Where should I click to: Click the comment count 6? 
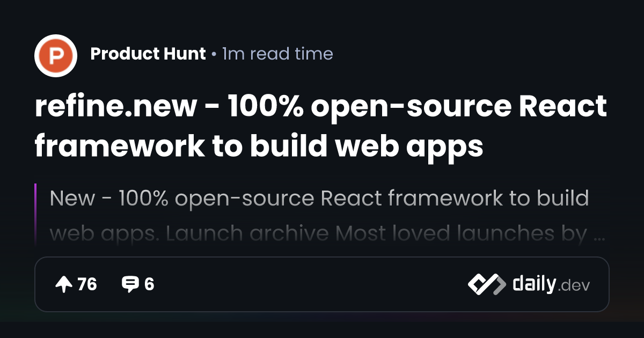149,284
